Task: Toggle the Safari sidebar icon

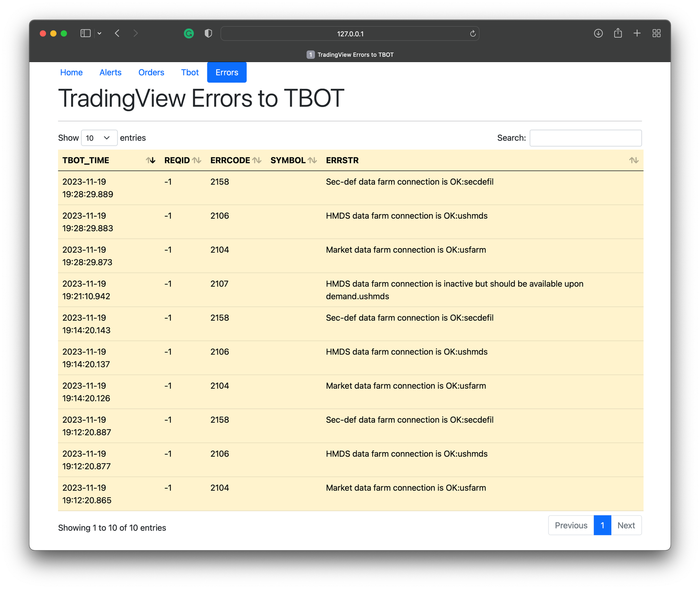Action: (85, 33)
